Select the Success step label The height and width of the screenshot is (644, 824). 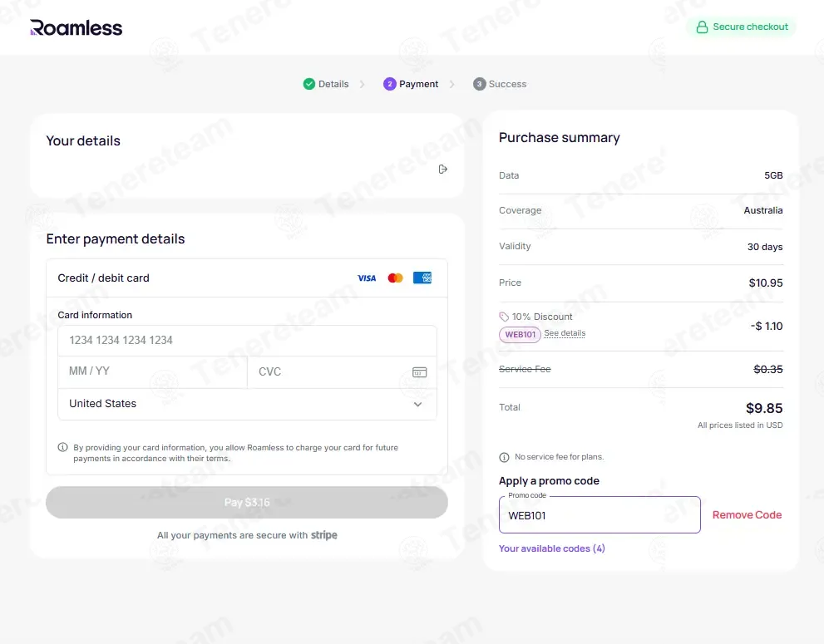point(507,84)
